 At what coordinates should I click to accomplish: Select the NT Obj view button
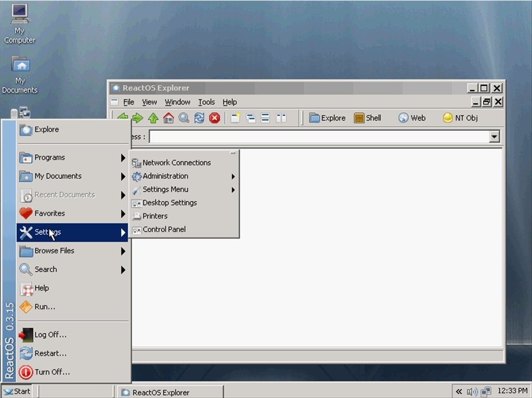pyautogui.click(x=460, y=118)
